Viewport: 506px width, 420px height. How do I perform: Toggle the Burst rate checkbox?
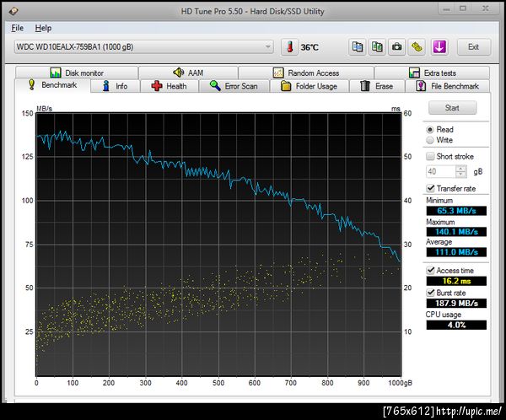click(x=430, y=293)
